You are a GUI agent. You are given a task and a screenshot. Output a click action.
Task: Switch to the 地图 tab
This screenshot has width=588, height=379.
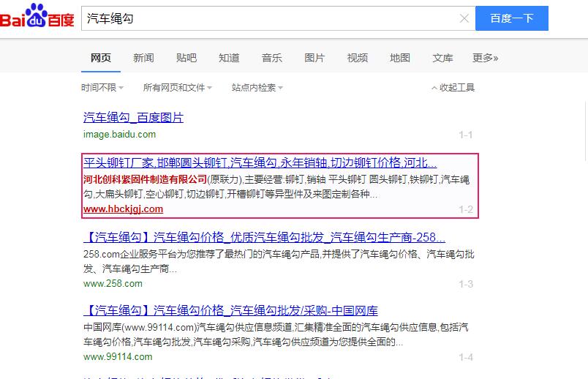pos(400,58)
